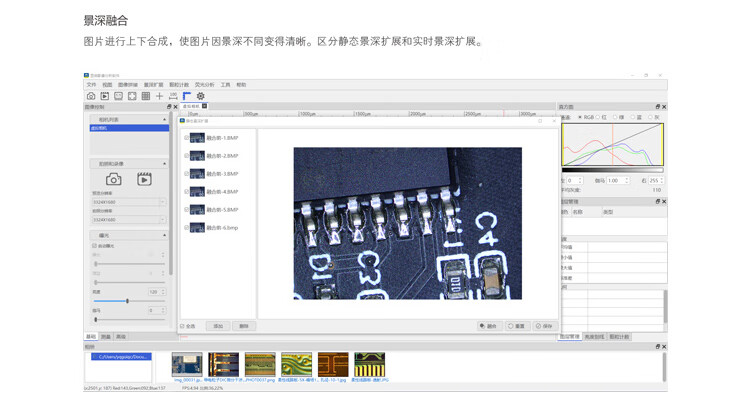The width and height of the screenshot is (750, 404).
Task: Click the 重置 (reset) button in the dialog
Action: (517, 326)
